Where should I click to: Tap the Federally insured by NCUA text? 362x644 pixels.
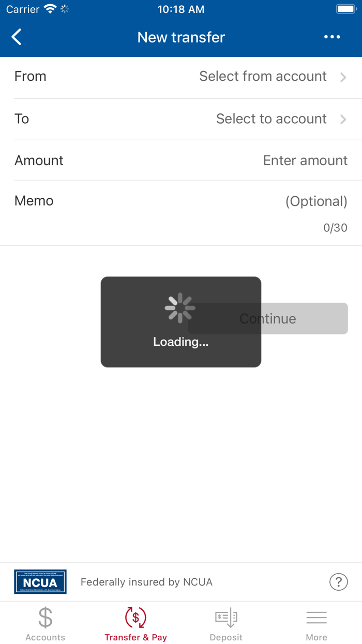click(146, 582)
